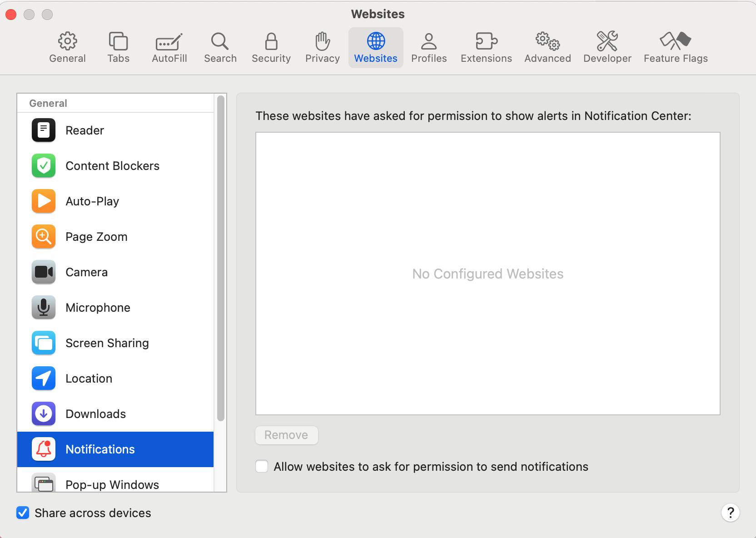This screenshot has height=538, width=756.
Task: Select Pop-up Windows in the sidebar
Action: 112,484
